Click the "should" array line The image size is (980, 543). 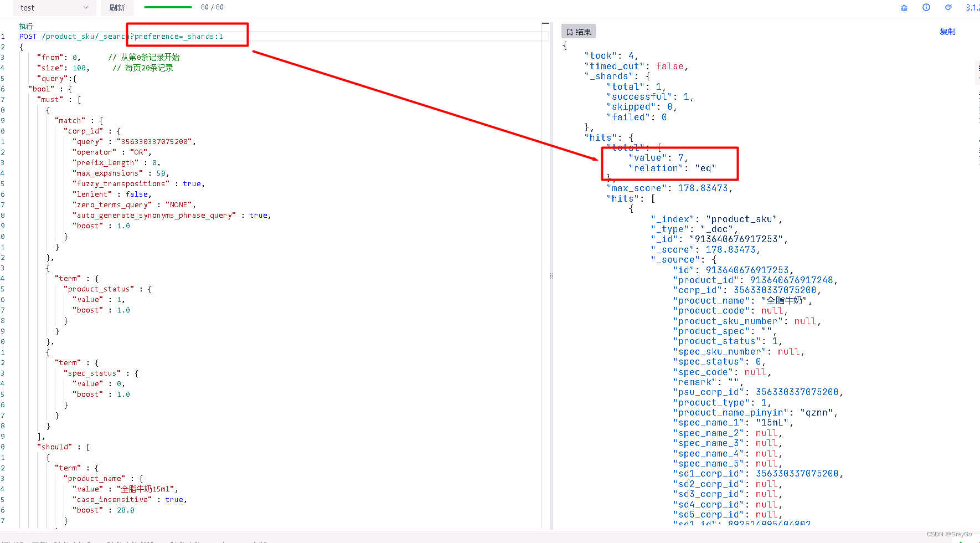coord(64,447)
